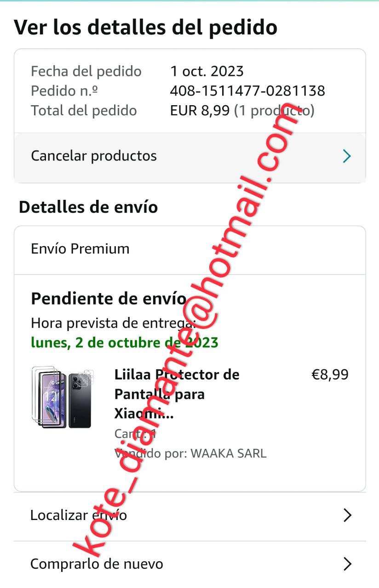Tap the EUR 8,99 order total
Screen dimensions: 379x588
point(200,111)
